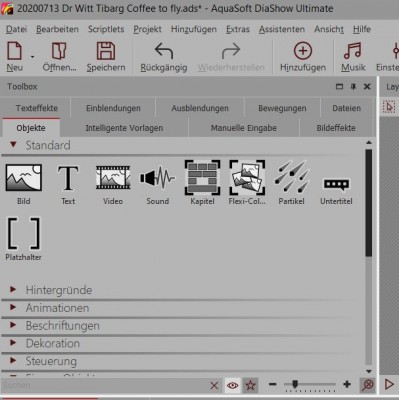Screen dimensions: 399x400
Task: Switch to the Ausblendungen tab
Action: point(200,108)
